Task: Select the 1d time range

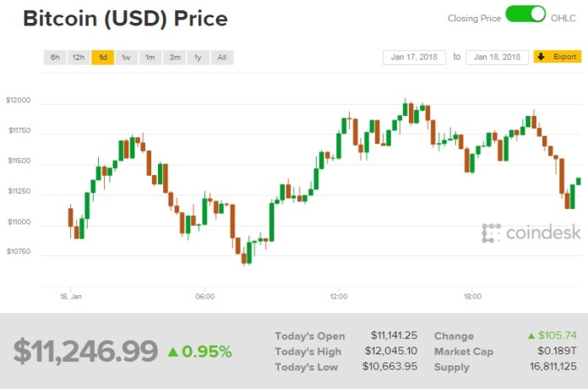Action: [x=102, y=58]
